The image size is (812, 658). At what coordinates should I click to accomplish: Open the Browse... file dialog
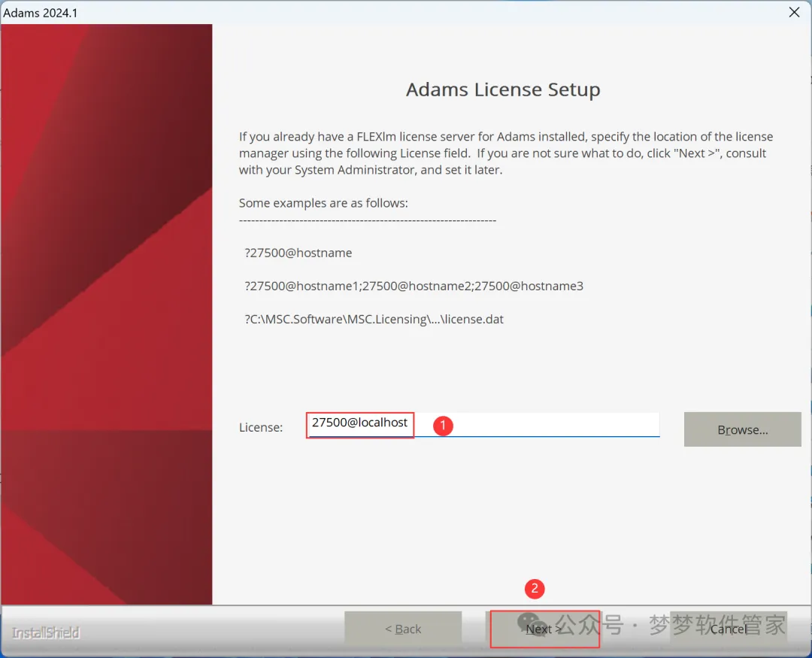(x=742, y=429)
